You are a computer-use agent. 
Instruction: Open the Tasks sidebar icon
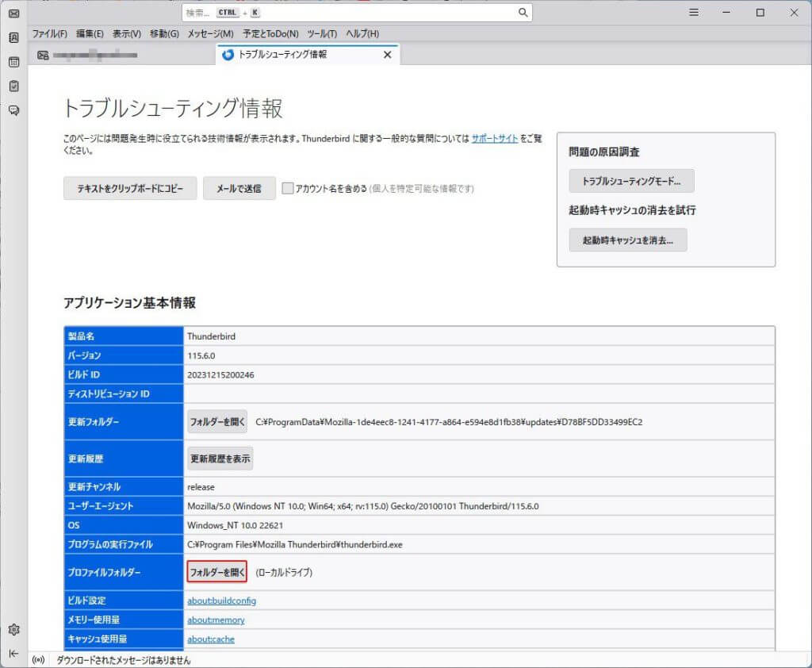[x=13, y=86]
